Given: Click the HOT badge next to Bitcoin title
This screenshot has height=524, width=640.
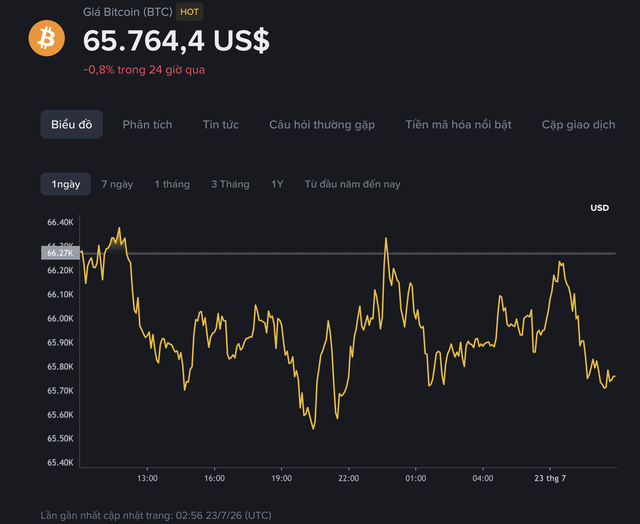Looking at the screenshot, I should point(189,12).
